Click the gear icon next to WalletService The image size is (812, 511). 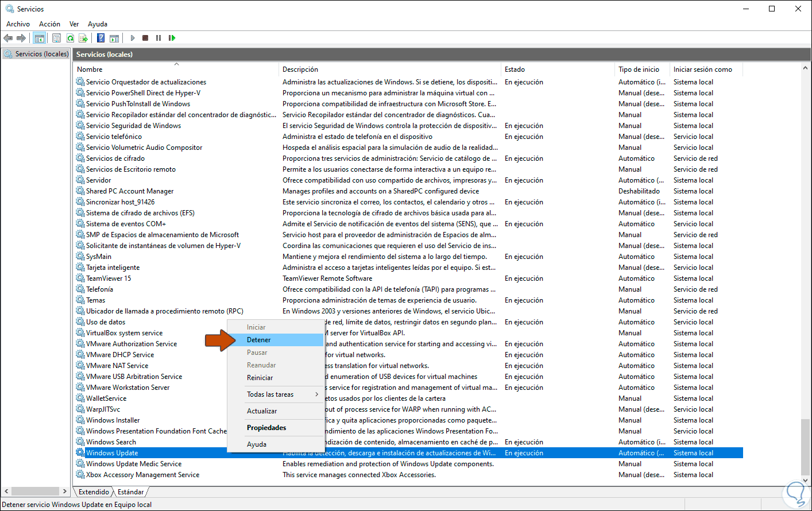coord(80,398)
